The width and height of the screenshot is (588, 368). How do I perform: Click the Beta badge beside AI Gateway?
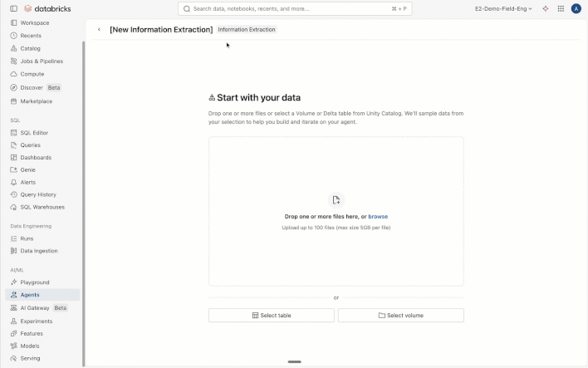click(60, 308)
